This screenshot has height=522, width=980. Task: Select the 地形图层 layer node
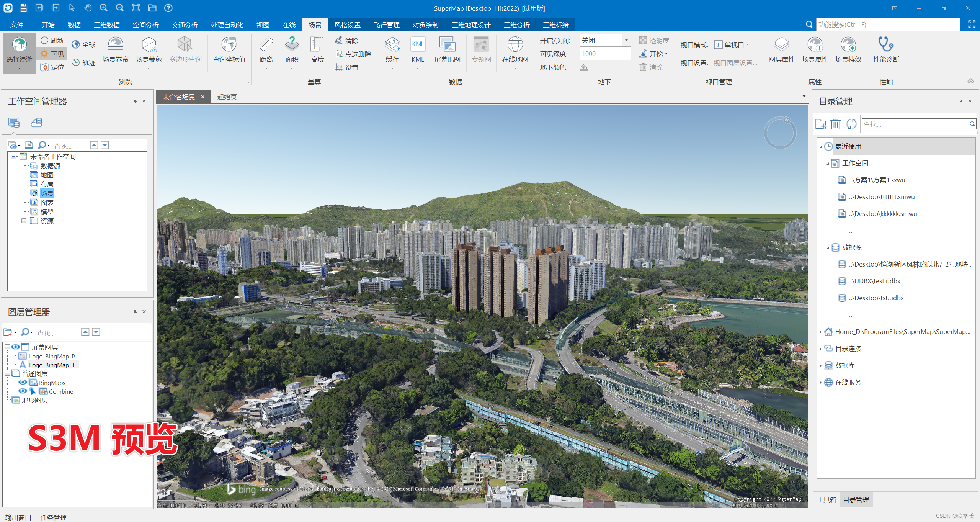coord(34,400)
